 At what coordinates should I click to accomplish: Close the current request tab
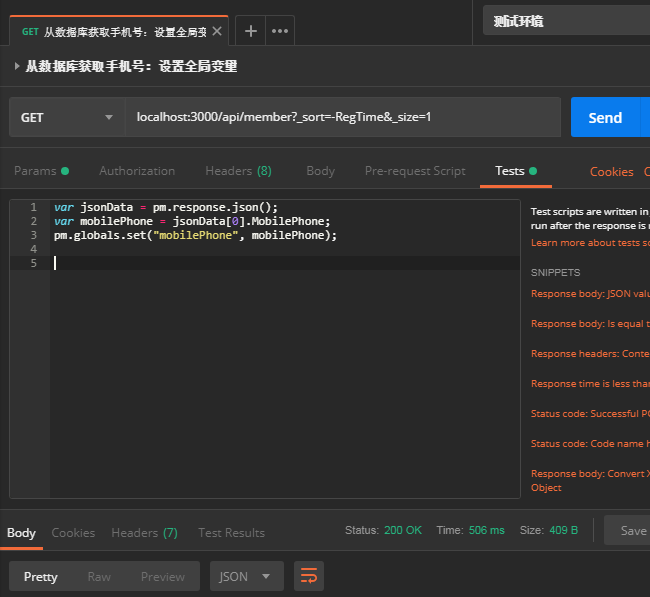(x=217, y=31)
